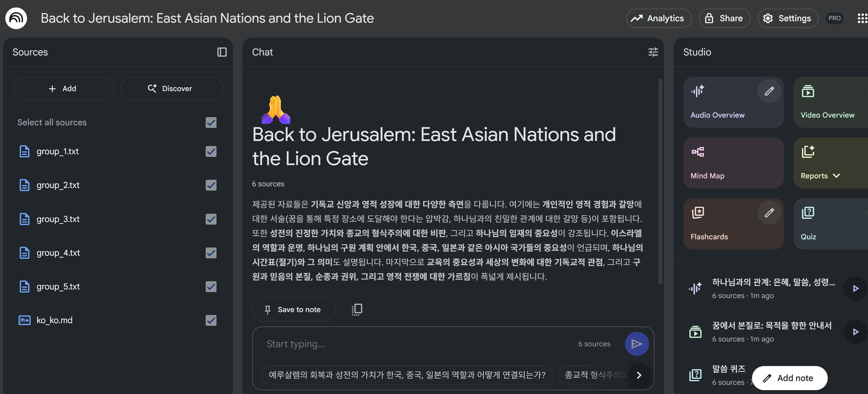Click Save to note button
Screen dimensions: 868x394
coord(293,309)
